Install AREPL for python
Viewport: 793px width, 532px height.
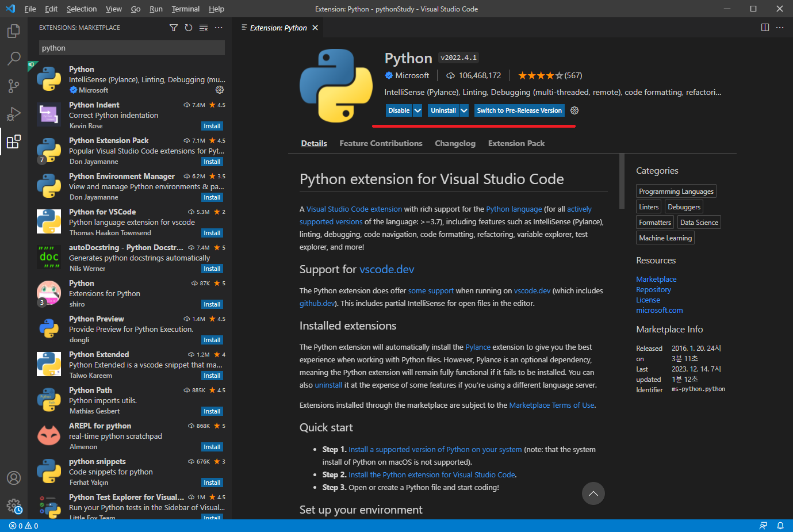coord(212,447)
